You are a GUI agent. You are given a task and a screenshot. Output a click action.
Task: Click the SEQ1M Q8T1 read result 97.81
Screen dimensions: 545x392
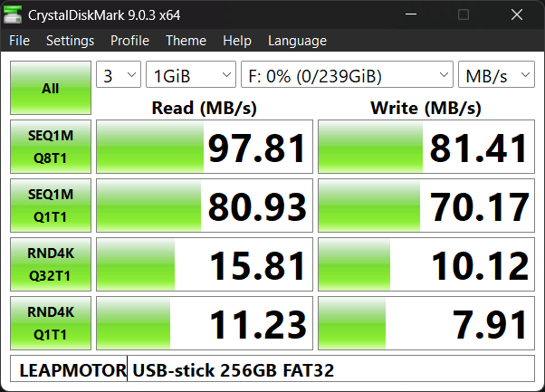click(x=205, y=147)
